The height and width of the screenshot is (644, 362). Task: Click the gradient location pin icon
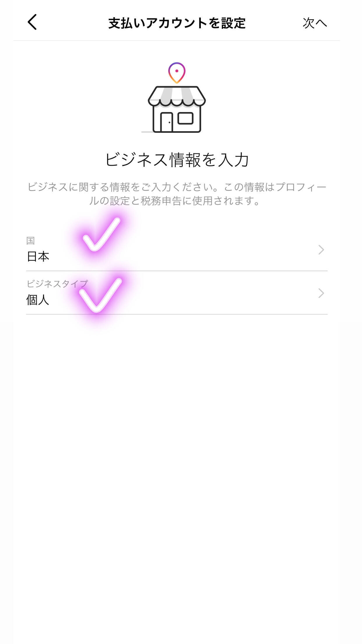(x=177, y=72)
